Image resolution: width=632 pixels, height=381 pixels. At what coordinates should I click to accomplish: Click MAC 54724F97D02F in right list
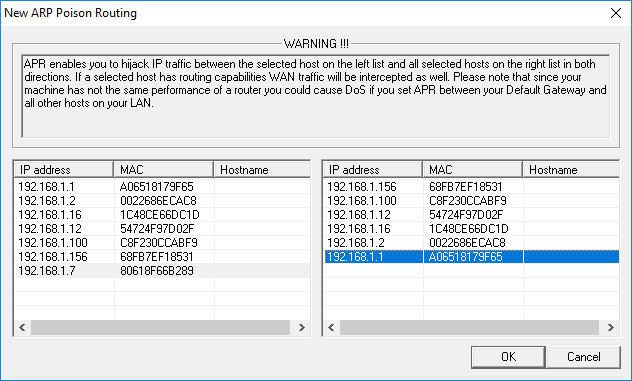[466, 214]
